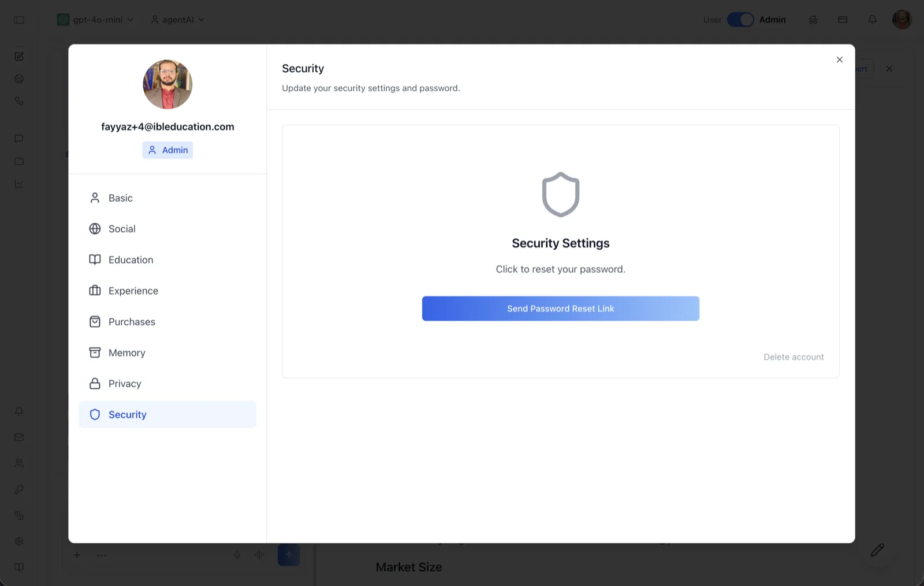Close the background panel with X
The height and width of the screenshot is (586, 924).
(889, 69)
